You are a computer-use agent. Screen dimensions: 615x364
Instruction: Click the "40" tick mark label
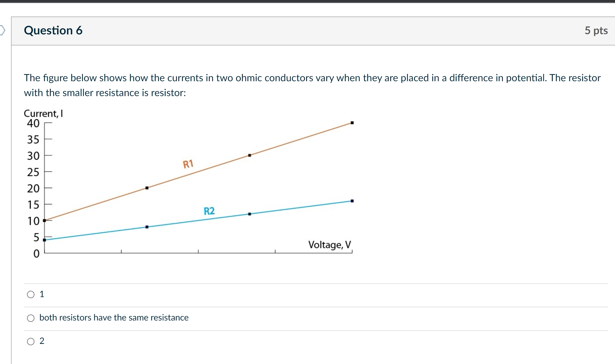coord(33,123)
